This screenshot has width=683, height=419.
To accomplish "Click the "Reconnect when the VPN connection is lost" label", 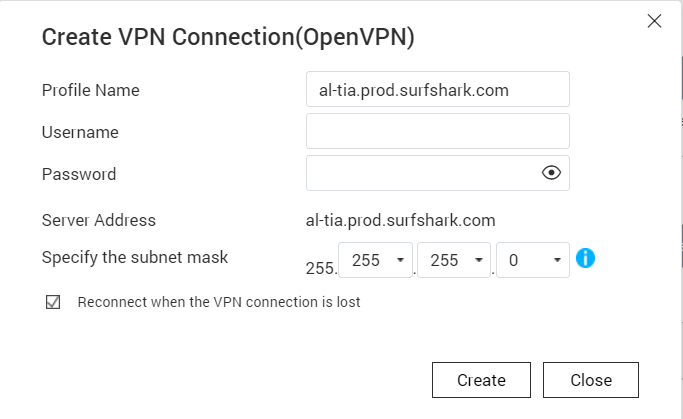I will (x=219, y=302).
